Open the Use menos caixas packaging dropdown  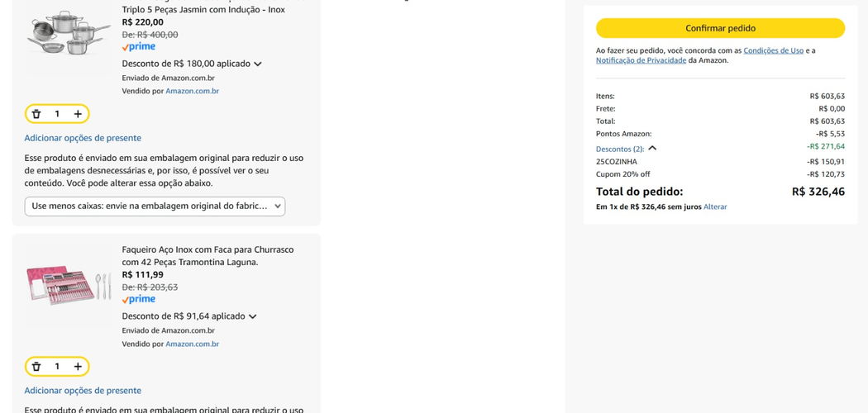coord(155,206)
